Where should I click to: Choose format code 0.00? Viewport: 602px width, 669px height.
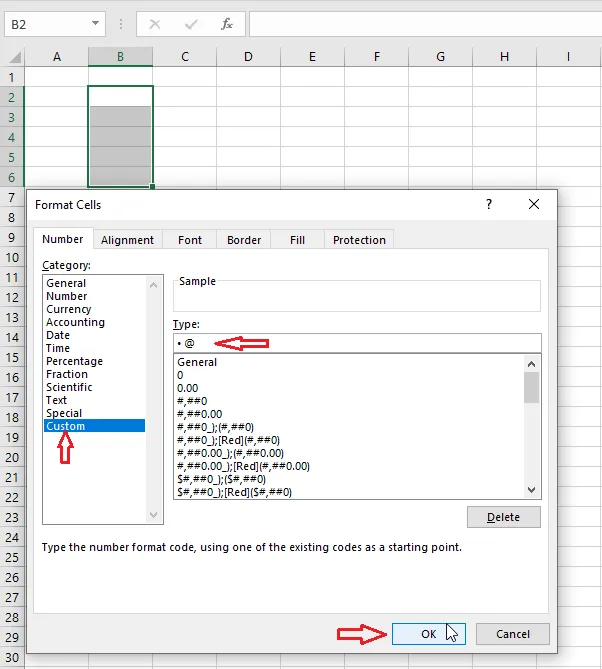[188, 388]
